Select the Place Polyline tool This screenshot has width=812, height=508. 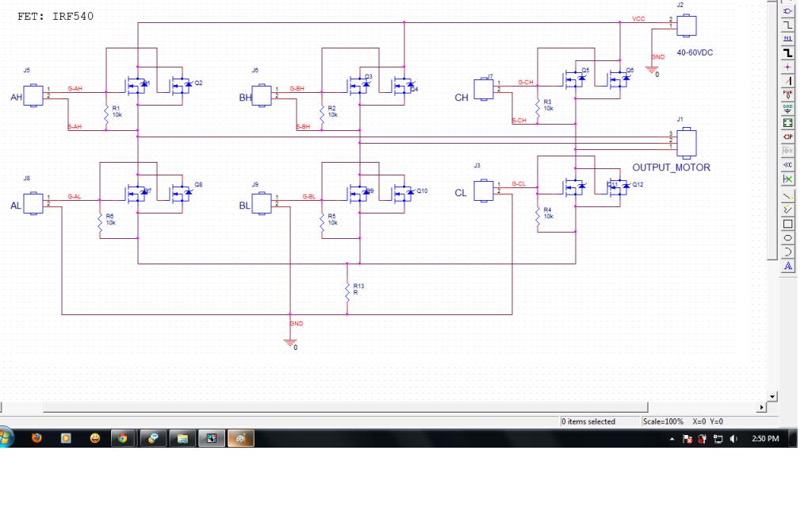point(787,210)
